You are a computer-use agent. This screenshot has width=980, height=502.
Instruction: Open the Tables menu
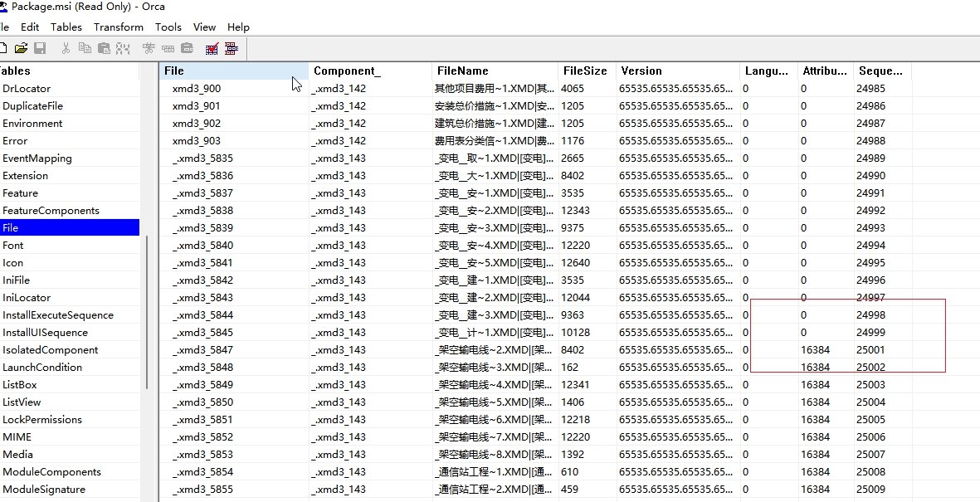click(x=66, y=27)
